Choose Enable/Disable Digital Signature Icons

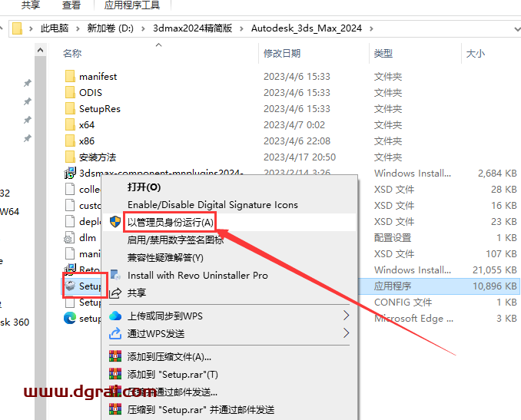(213, 204)
